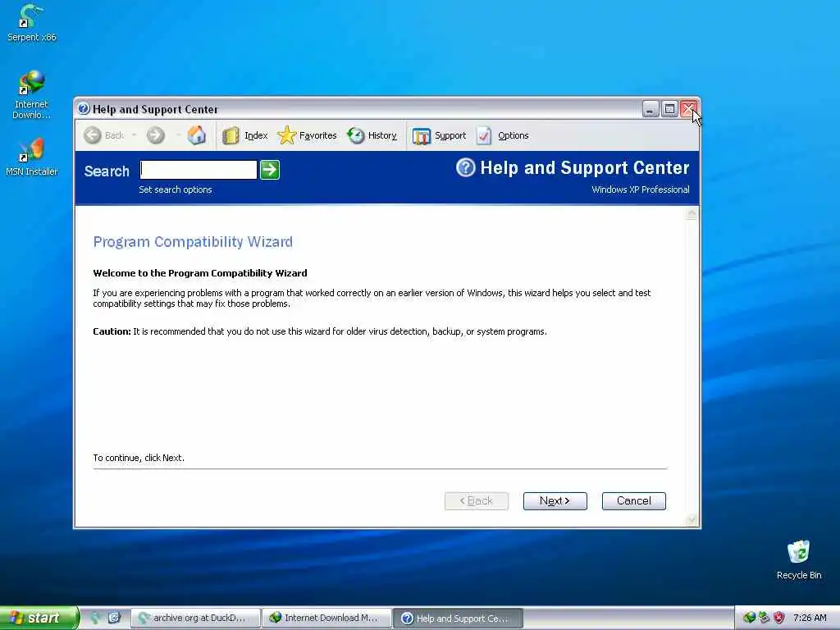This screenshot has width=840, height=630.
Task: Click the green search Go arrow
Action: click(x=269, y=170)
